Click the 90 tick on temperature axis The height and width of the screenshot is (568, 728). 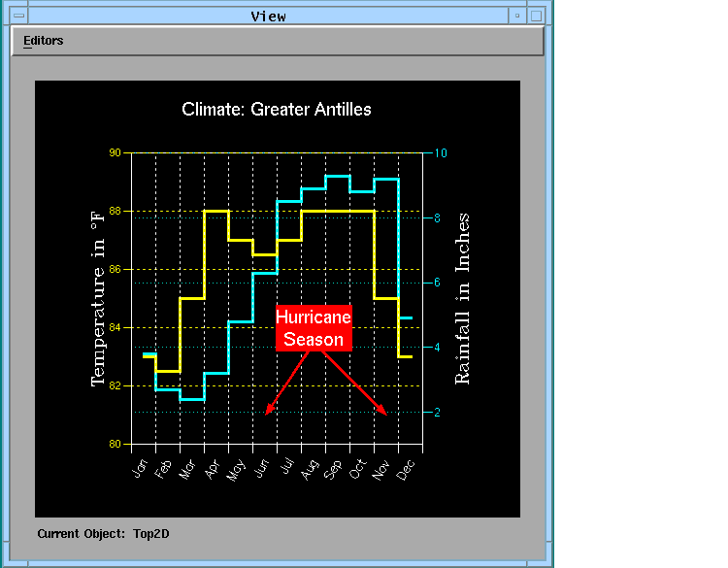pyautogui.click(x=116, y=153)
